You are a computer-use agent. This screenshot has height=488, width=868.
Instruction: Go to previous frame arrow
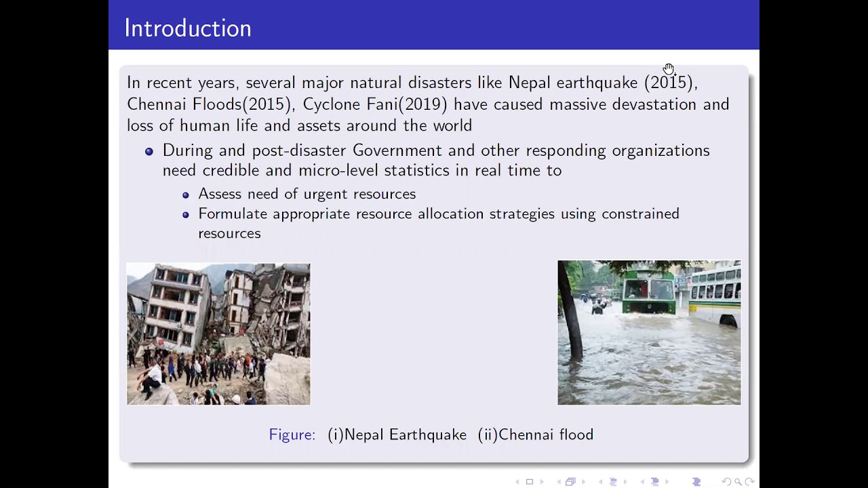pyautogui.click(x=559, y=482)
